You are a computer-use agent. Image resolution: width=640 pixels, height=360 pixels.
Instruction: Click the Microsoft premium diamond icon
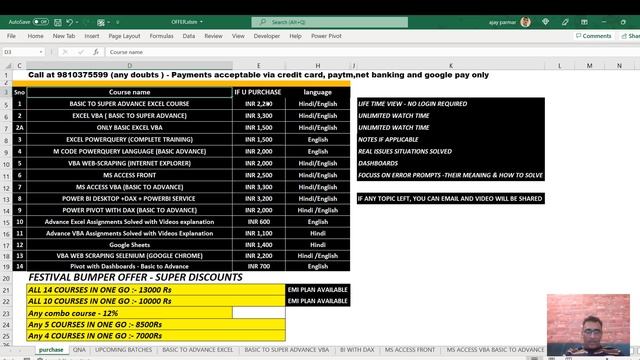pos(545,22)
